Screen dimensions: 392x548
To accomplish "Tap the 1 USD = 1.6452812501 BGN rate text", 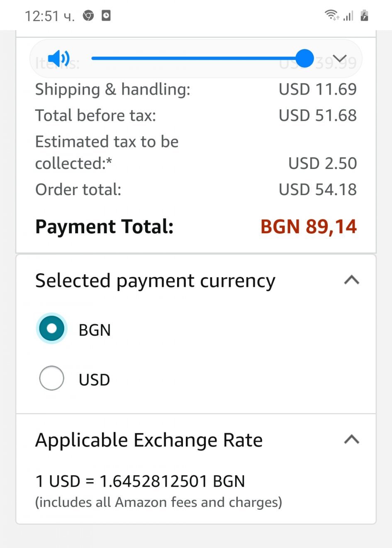I will (x=140, y=481).
